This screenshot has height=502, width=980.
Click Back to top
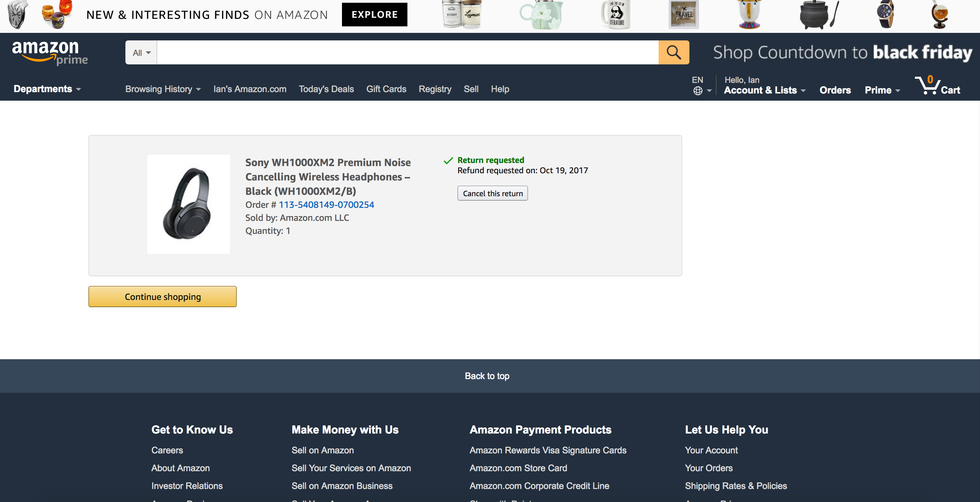tap(487, 376)
